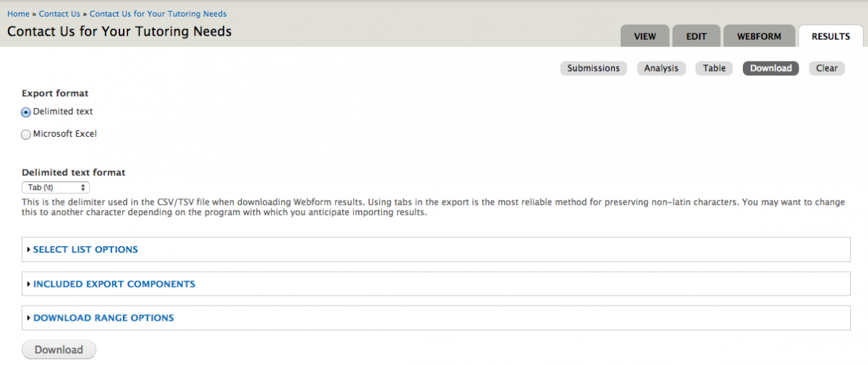
Task: Go to the Webform tab
Action: (759, 36)
